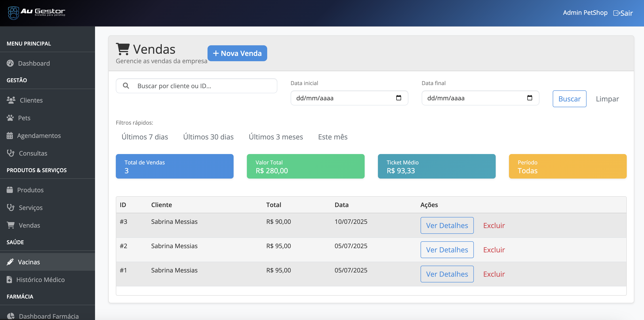
Task: Open Serviços menu item
Action: point(48,208)
